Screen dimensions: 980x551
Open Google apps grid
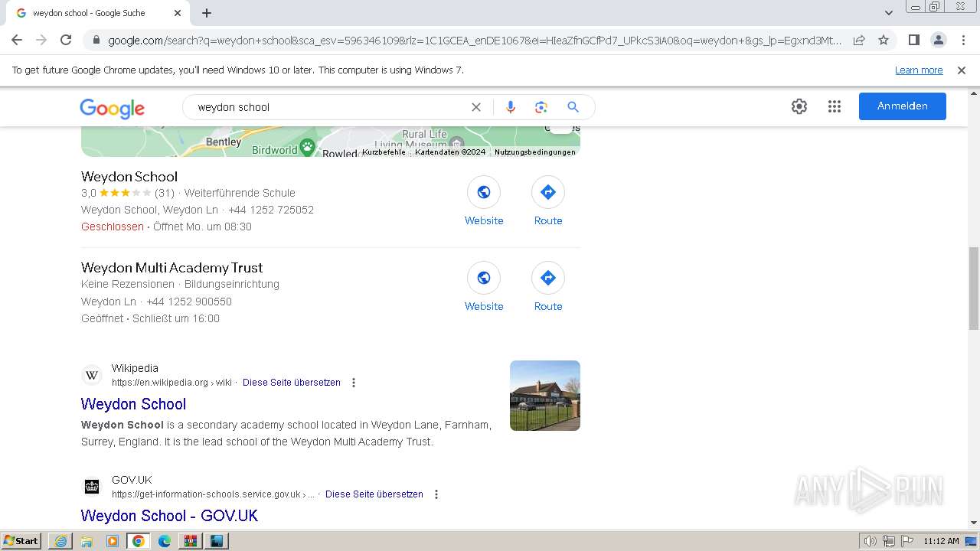click(835, 106)
